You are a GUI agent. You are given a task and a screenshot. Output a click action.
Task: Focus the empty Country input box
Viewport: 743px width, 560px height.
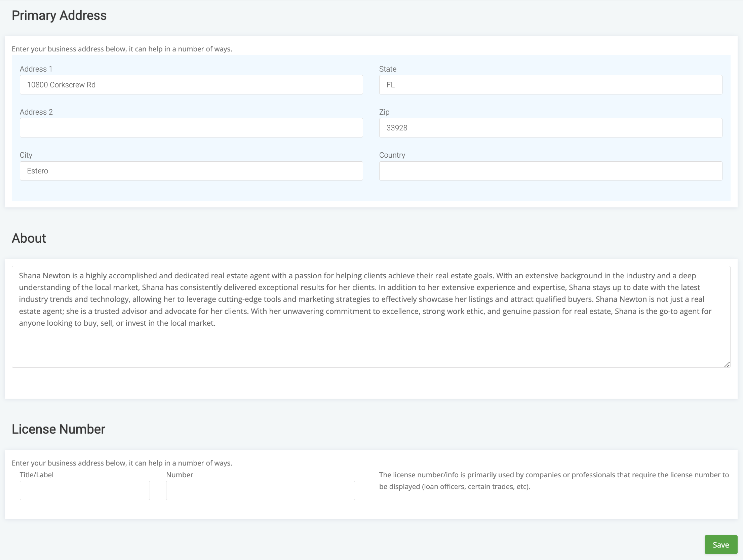pyautogui.click(x=550, y=171)
